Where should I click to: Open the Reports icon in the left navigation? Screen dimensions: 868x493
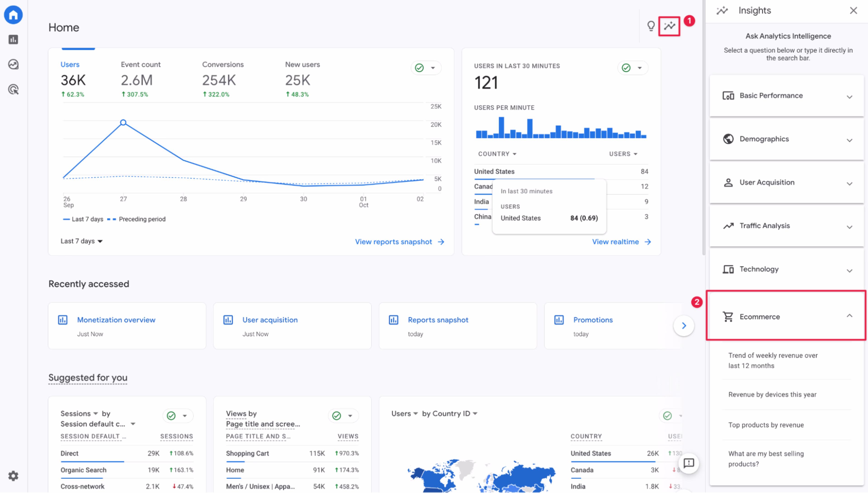13,39
